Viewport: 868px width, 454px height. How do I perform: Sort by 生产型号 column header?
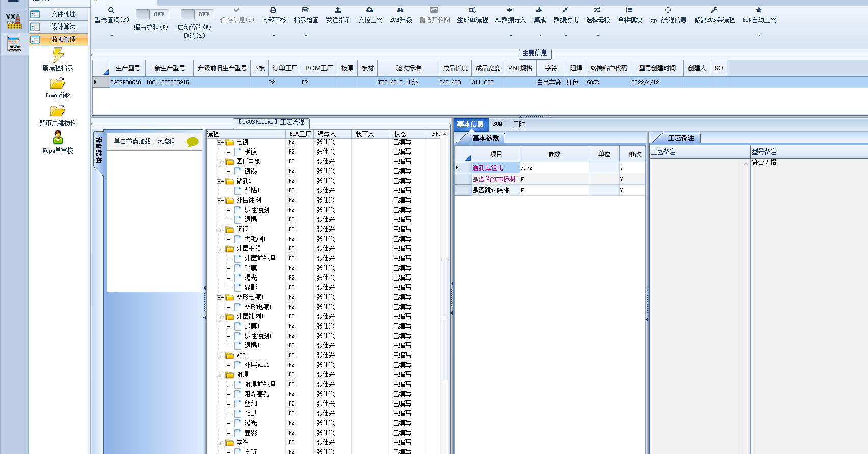pos(128,68)
